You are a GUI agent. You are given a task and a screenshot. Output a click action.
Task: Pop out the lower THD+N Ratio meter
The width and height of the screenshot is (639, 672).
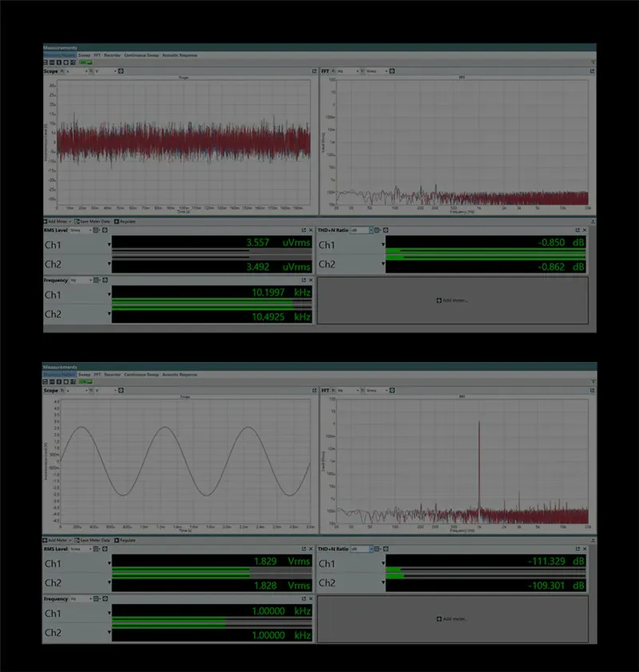(x=577, y=549)
